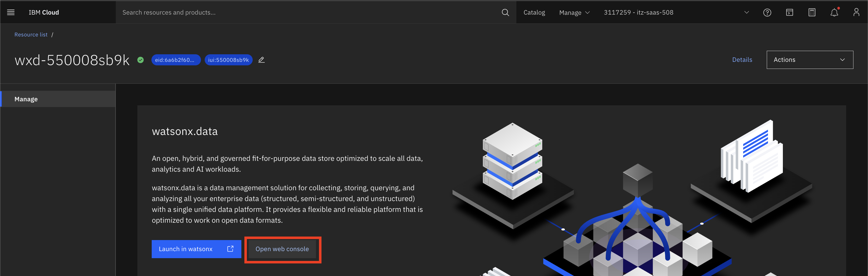
Task: Click the watsonx.data heading
Action: 185,131
